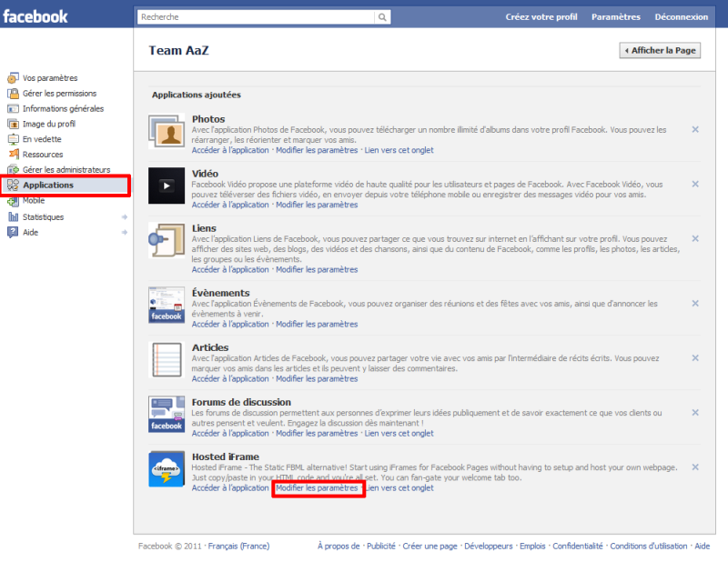
Task: Remove the Forums de discussion application
Action: (695, 413)
